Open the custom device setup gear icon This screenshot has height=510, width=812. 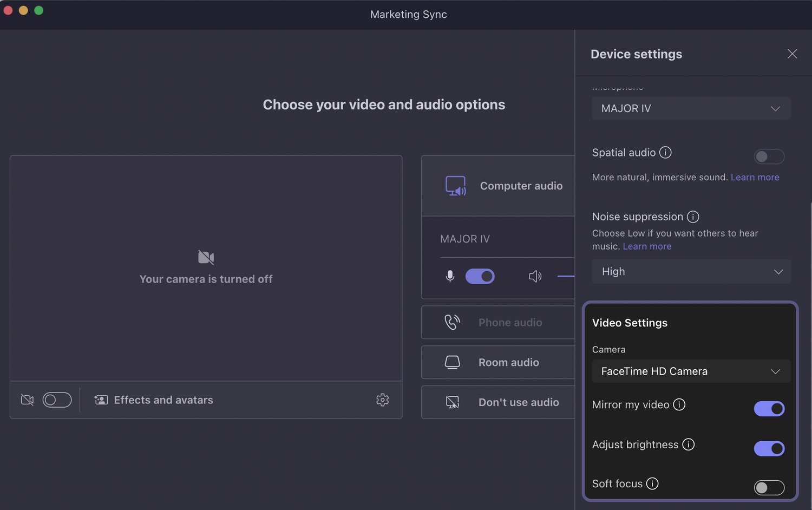[383, 400]
